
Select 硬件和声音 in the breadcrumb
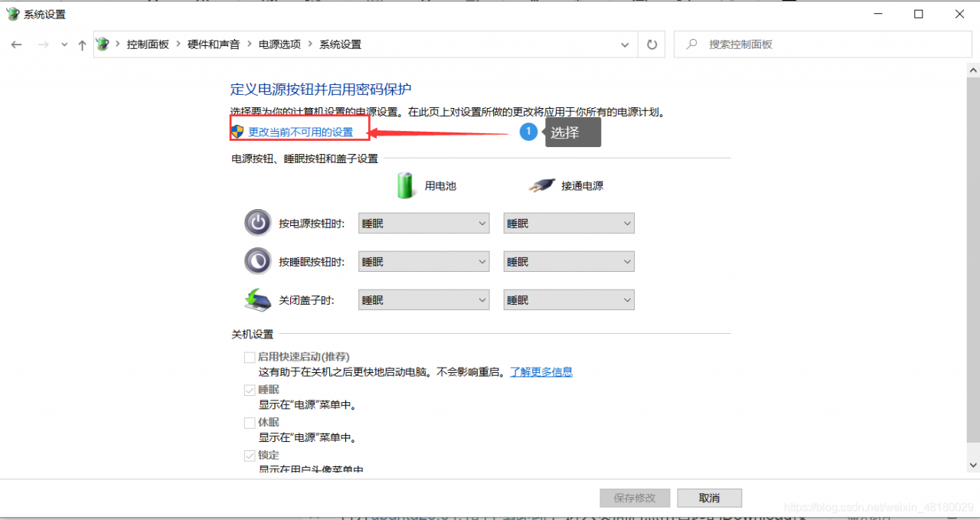click(214, 44)
